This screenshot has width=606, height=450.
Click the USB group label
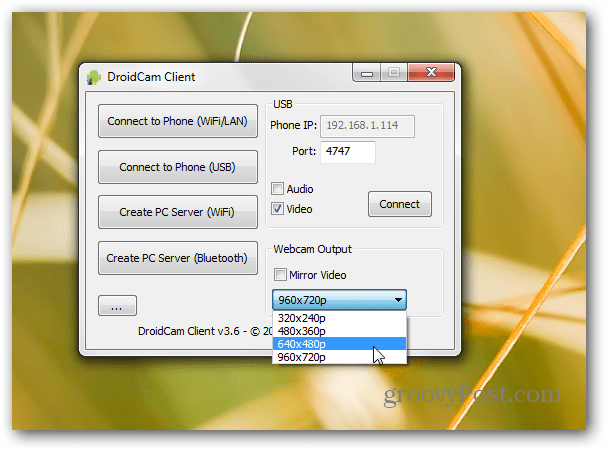tap(283, 104)
